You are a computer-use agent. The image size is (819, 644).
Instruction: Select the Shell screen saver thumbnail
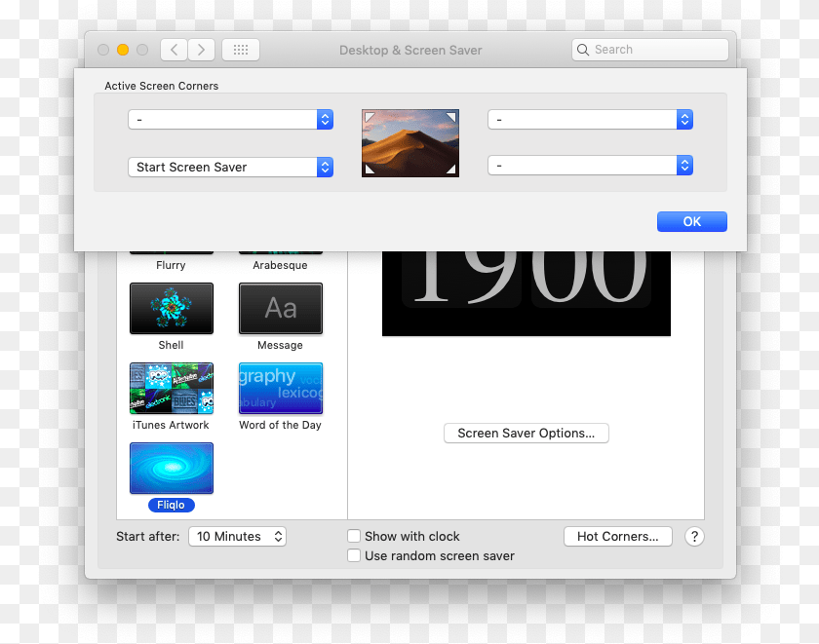172,309
